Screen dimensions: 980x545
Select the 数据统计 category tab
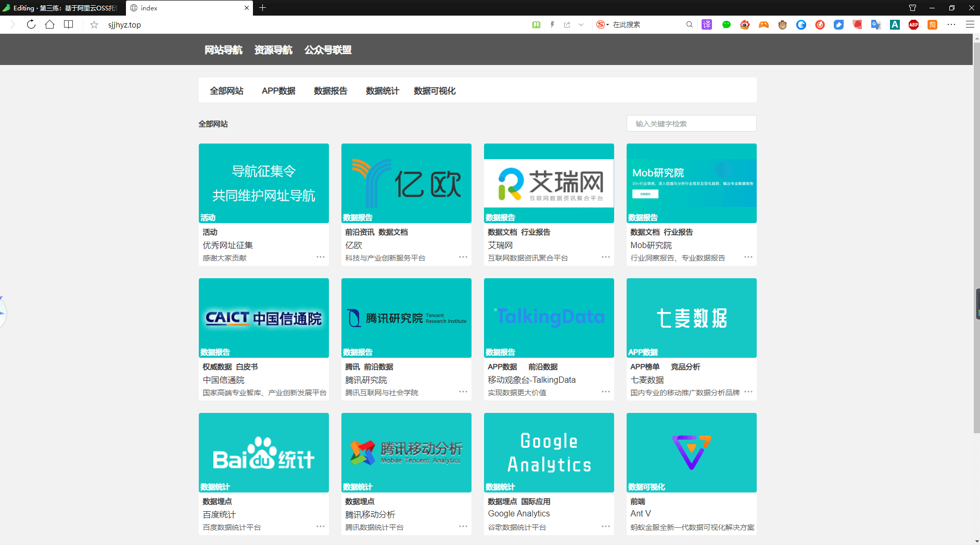point(383,91)
